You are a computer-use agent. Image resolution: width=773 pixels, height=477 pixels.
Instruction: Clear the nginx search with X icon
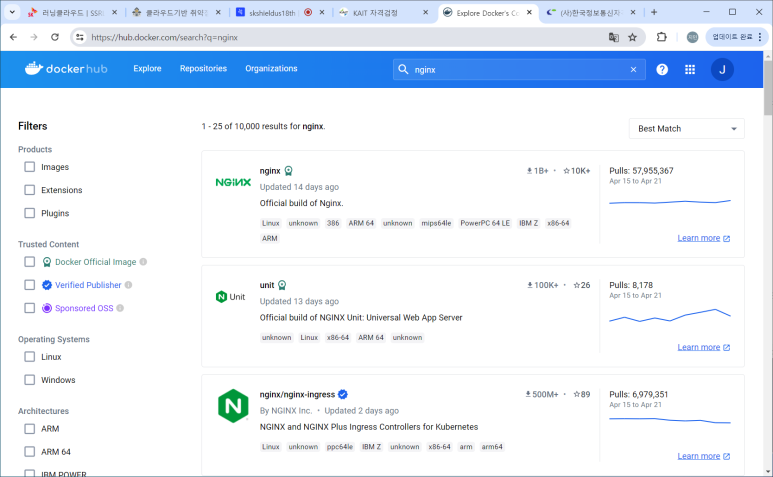click(x=633, y=69)
